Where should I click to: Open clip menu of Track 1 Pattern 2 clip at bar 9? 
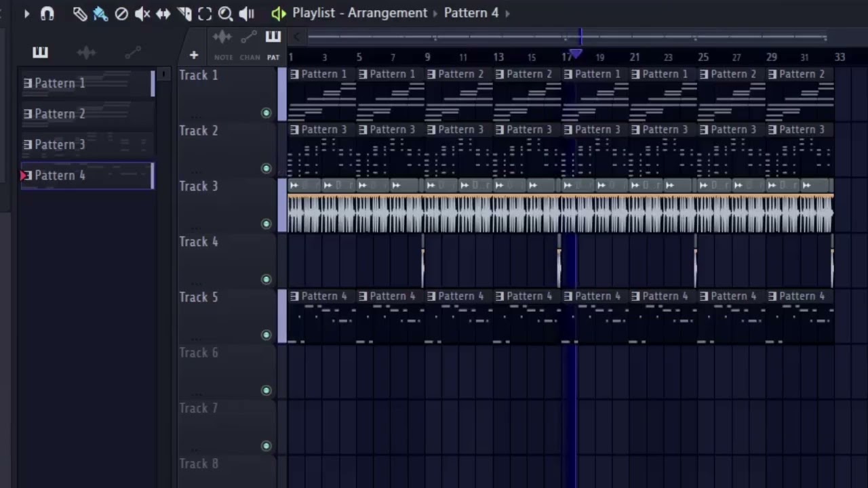(x=431, y=75)
